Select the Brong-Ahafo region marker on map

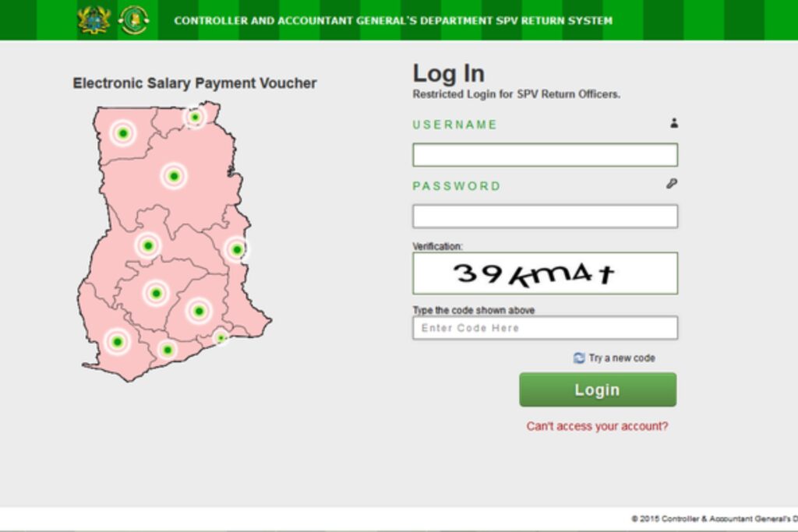point(148,246)
